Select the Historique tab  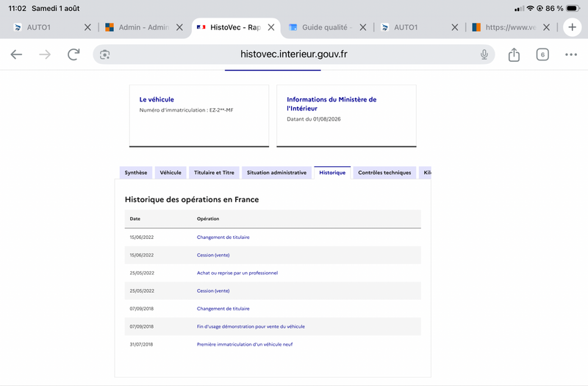coord(332,173)
